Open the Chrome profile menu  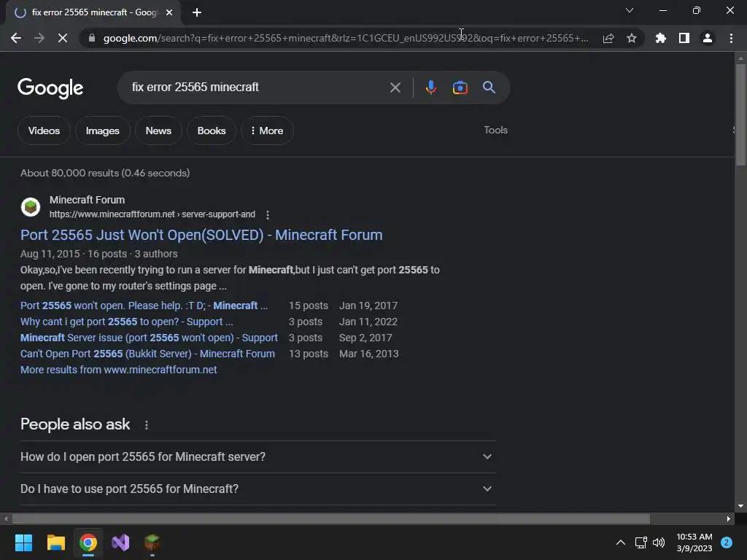coord(708,38)
